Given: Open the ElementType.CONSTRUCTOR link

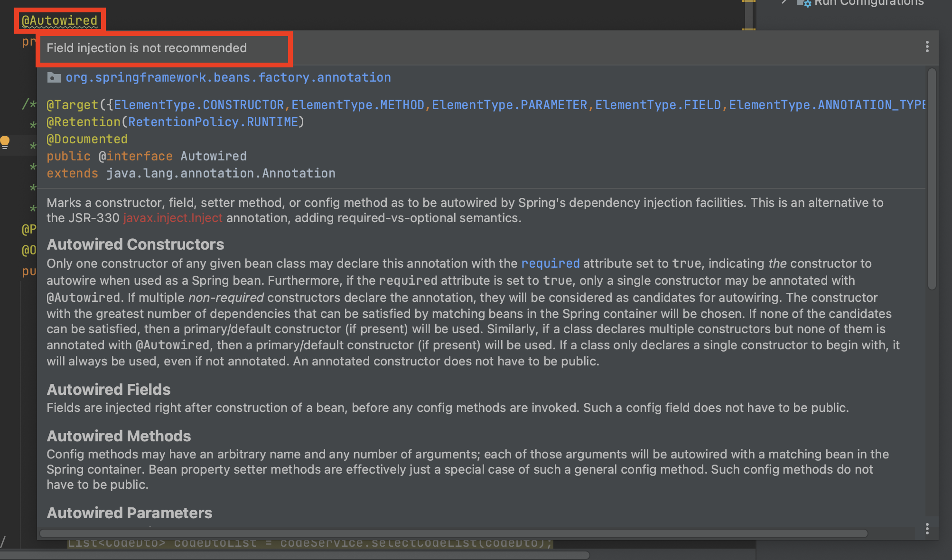Looking at the screenshot, I should coord(199,105).
